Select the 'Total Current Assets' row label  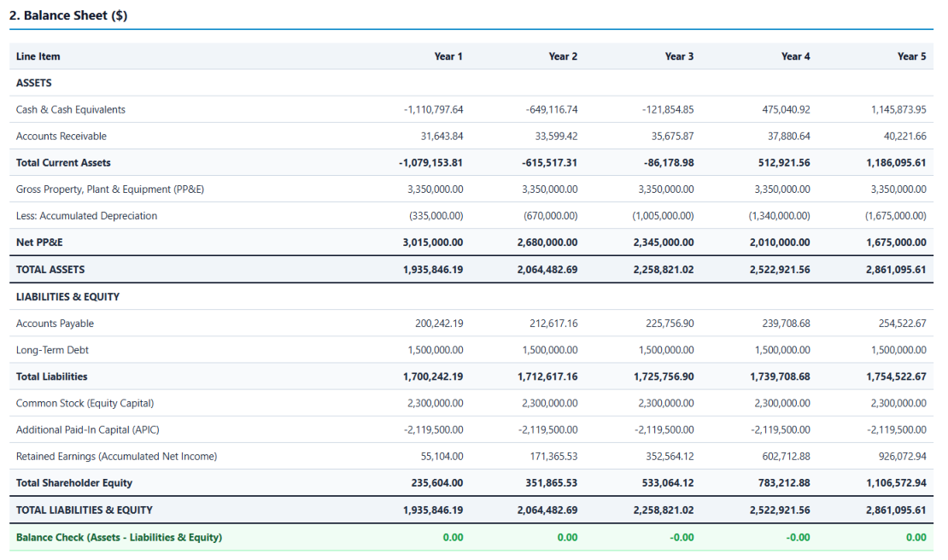click(x=63, y=162)
